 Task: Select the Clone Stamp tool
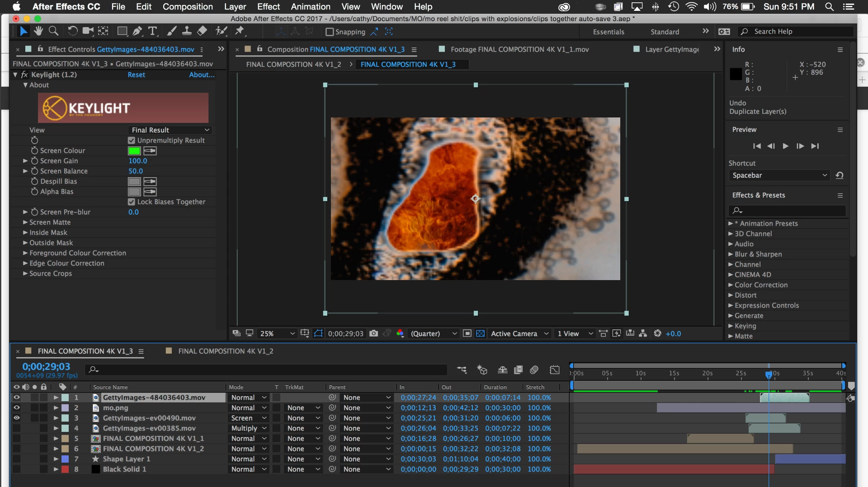186,31
